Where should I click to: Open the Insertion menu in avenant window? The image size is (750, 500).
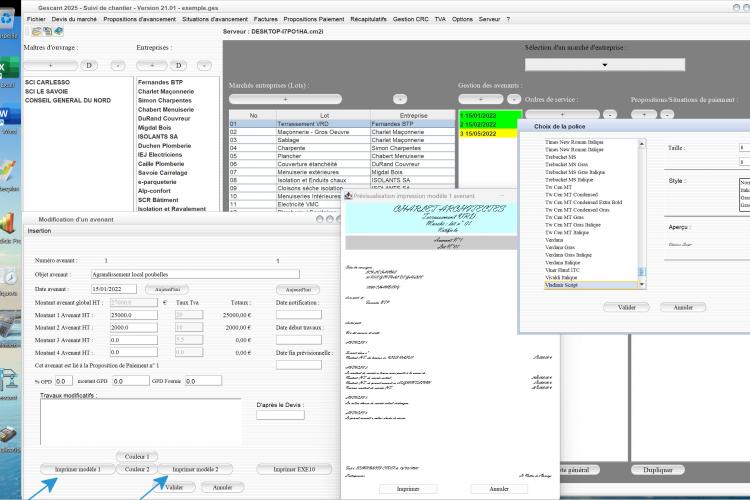pyautogui.click(x=39, y=231)
